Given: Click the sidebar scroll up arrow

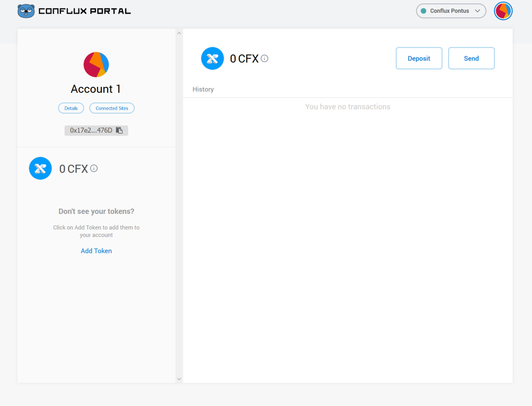Looking at the screenshot, I should tap(179, 33).
